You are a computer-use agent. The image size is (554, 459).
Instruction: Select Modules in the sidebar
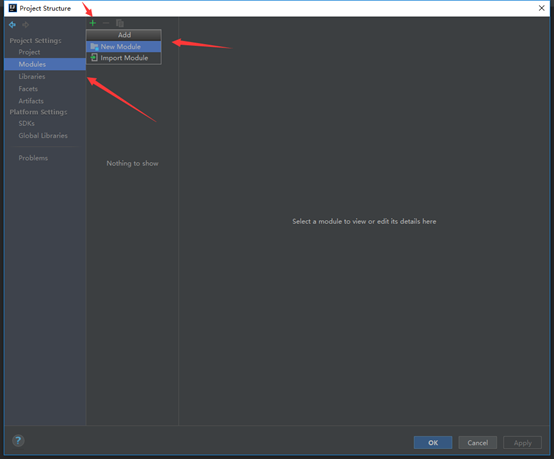point(45,64)
